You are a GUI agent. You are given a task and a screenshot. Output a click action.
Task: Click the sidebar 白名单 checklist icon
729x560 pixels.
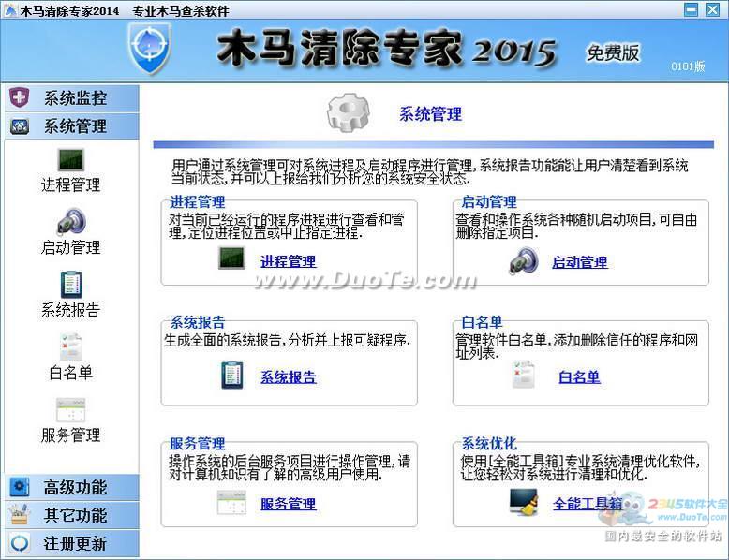coord(71,346)
